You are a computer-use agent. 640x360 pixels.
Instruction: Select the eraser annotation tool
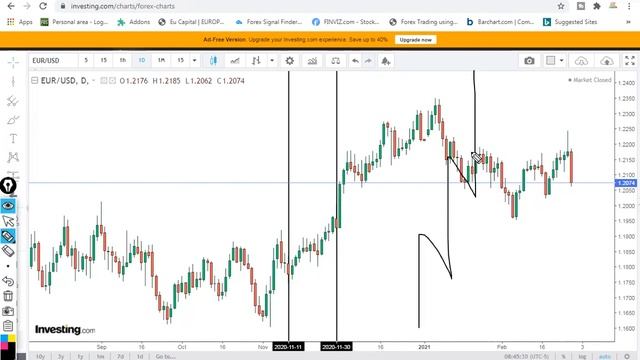point(8,251)
